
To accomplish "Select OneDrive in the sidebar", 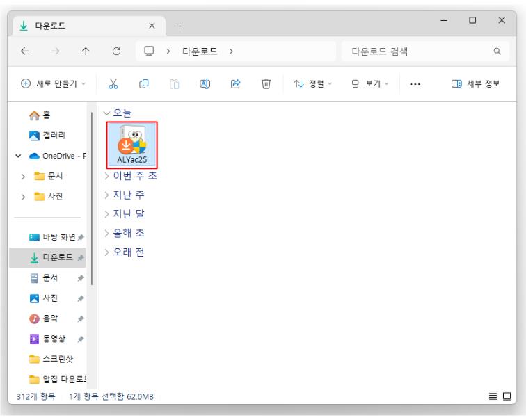I will (58, 156).
